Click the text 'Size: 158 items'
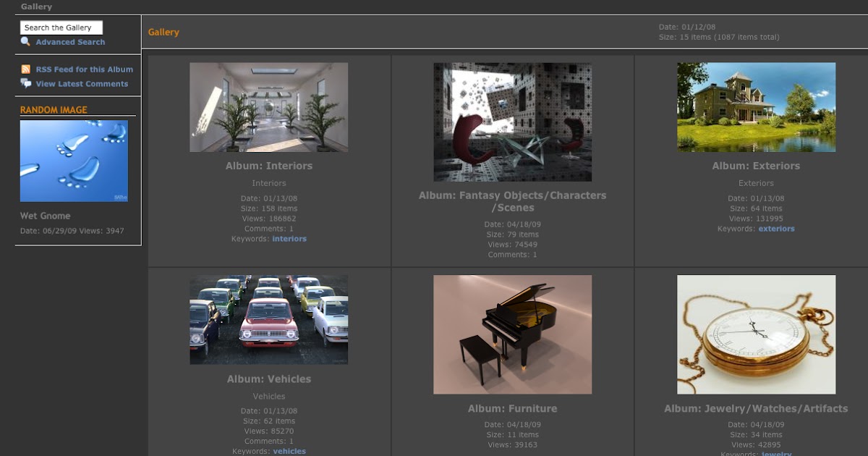Viewport: 868px width, 456px height. point(269,208)
